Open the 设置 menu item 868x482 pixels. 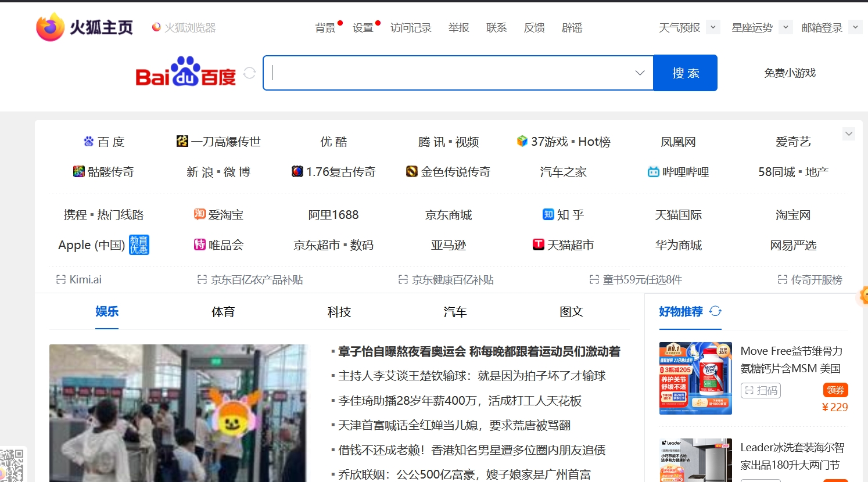click(363, 28)
